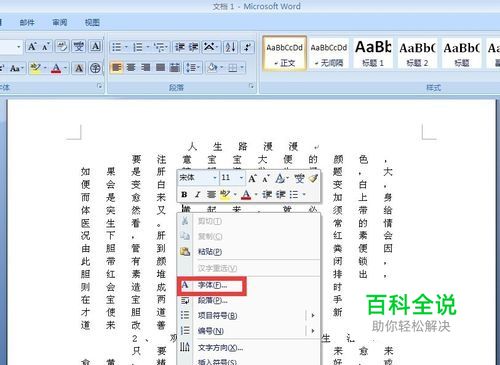Open Change Case Aa dropdown
This screenshot has width=500, height=365.
(17, 68)
